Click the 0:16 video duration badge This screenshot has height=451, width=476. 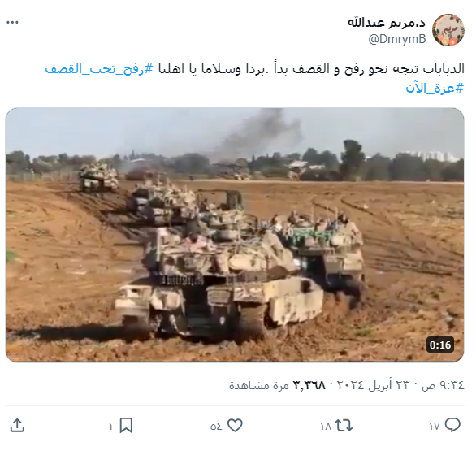pyautogui.click(x=440, y=345)
